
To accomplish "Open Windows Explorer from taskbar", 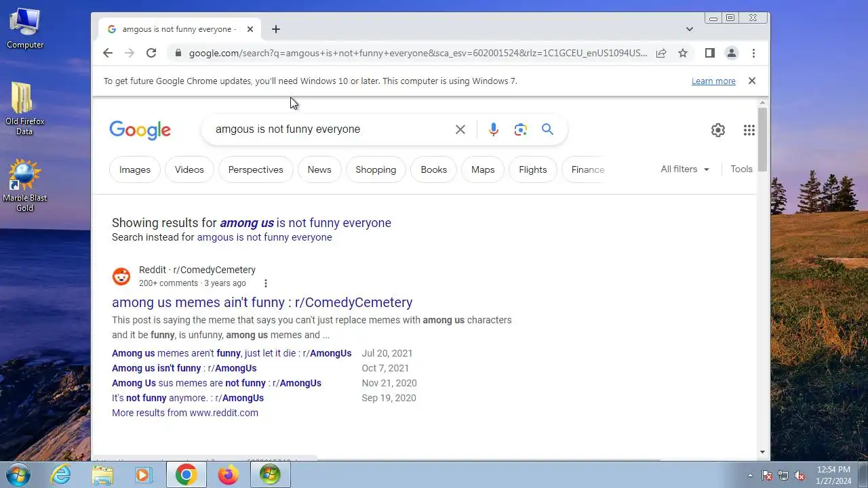I will coord(102,475).
